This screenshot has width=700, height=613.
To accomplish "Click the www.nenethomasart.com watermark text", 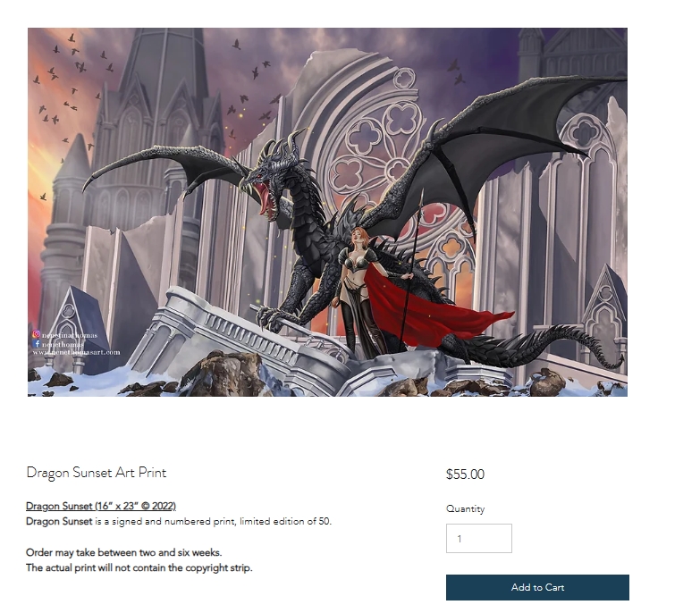I will pos(76,352).
